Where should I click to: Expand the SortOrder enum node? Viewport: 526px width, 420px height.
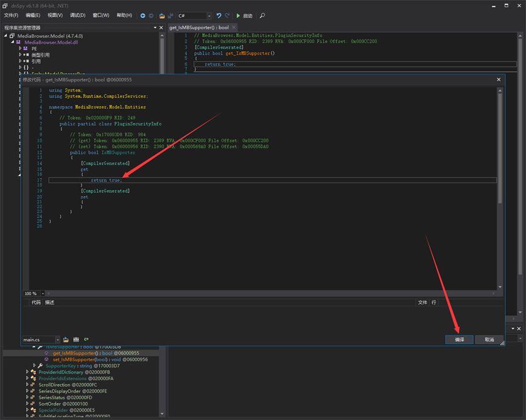28,404
